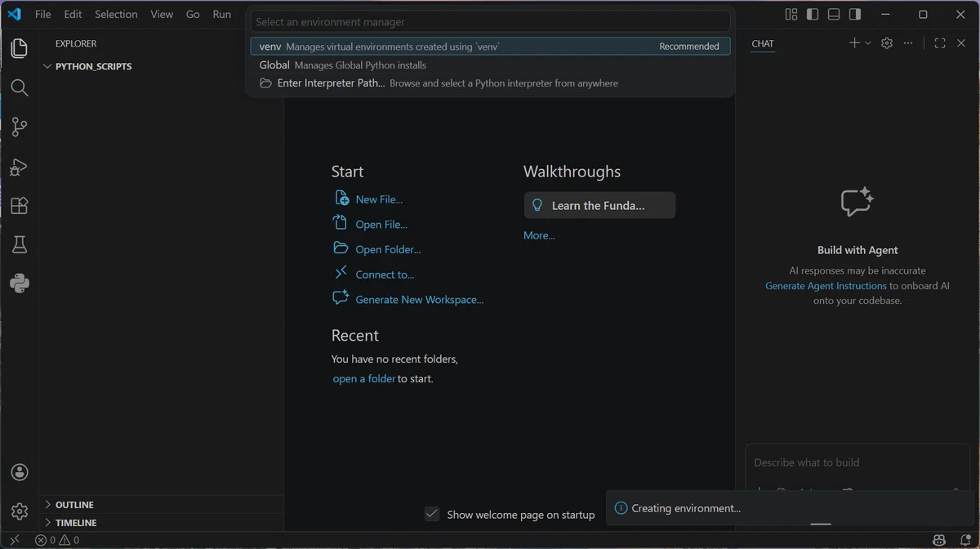Open the View menu
980x549 pixels.
point(162,14)
